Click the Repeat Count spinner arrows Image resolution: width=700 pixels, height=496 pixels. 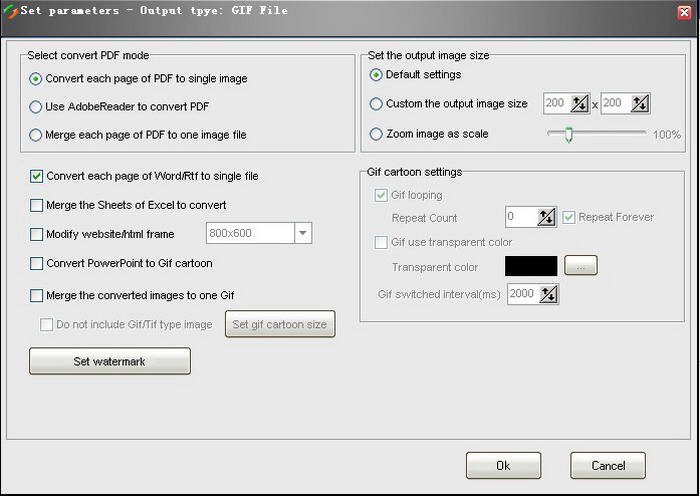pyautogui.click(x=546, y=217)
